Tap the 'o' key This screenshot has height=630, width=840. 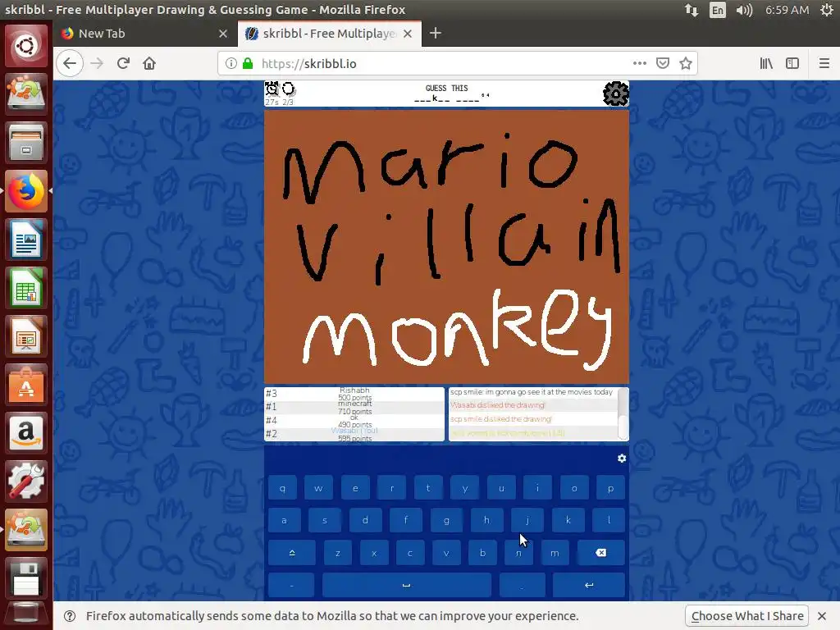point(574,488)
